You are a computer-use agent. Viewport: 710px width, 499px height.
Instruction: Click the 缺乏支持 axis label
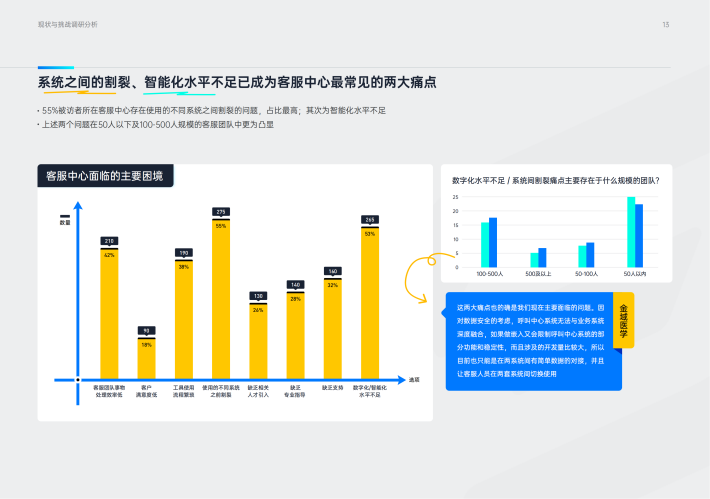click(333, 387)
